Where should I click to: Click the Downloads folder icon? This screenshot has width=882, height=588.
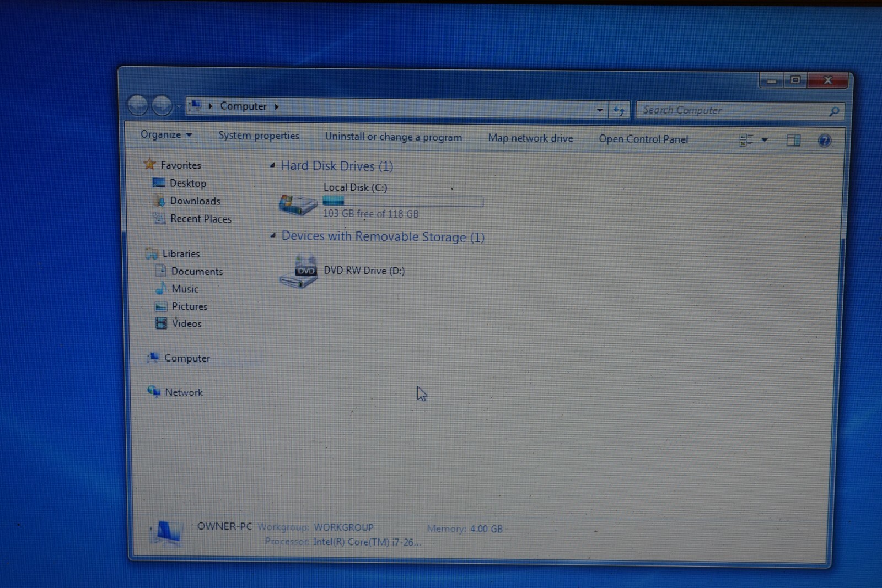(x=159, y=201)
